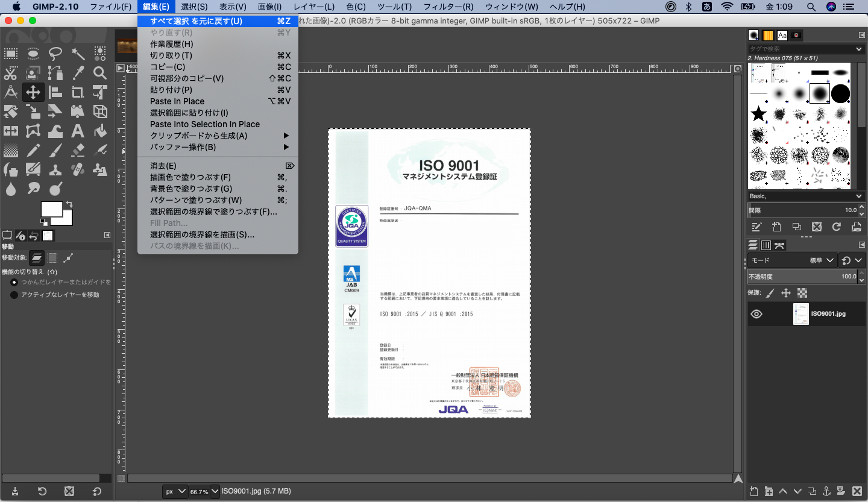Click foreground color swatch in toolbox
The height and width of the screenshot is (502, 868).
[x=51, y=209]
